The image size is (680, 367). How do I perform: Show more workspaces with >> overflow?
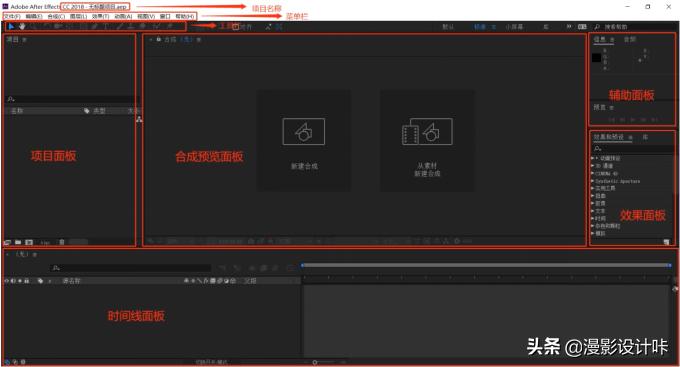(569, 26)
